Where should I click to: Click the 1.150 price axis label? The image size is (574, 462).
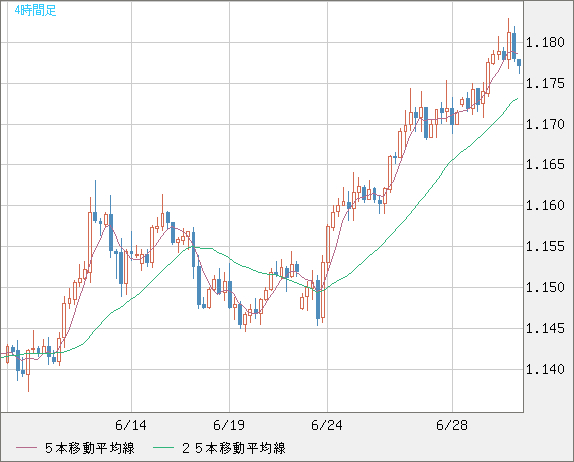545,287
